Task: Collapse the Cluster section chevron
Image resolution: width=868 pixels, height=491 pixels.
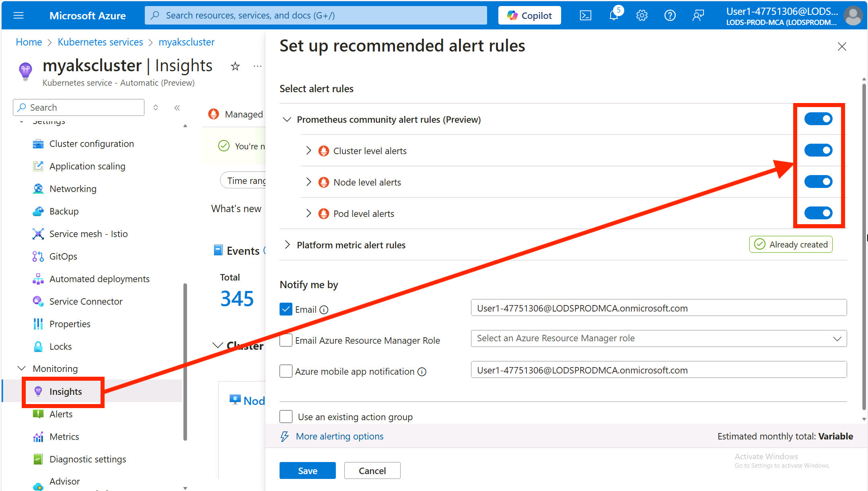Action: pos(218,345)
